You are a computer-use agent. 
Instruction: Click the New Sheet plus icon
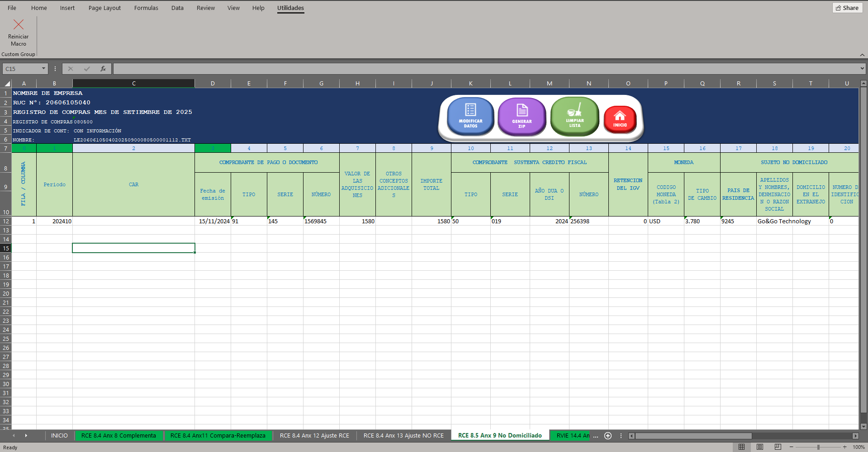pyautogui.click(x=608, y=436)
